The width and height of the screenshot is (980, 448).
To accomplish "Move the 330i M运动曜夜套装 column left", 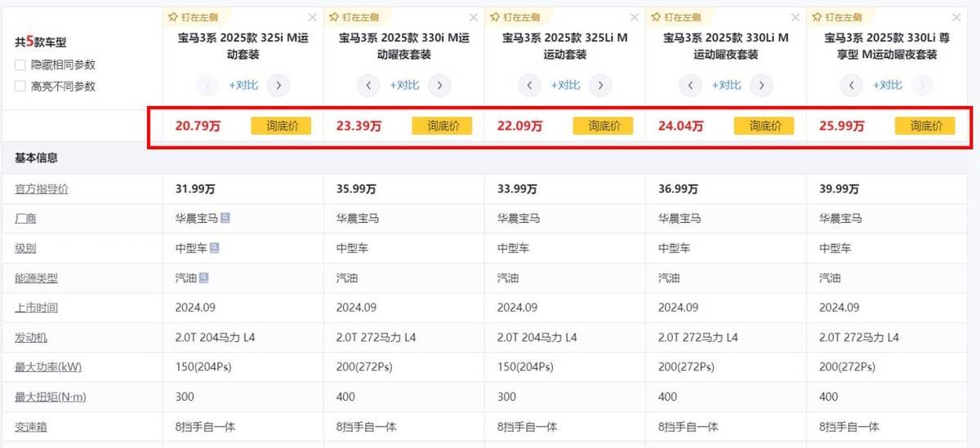I will [368, 85].
